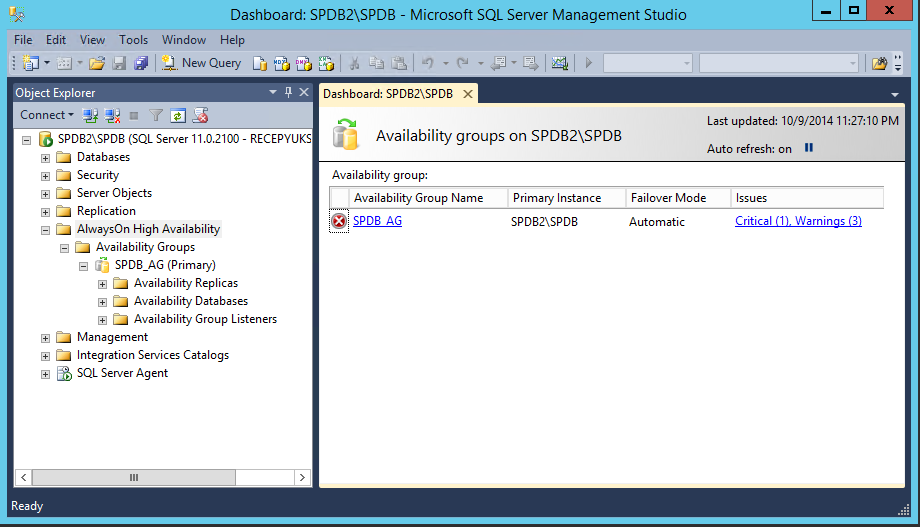This screenshot has width=920, height=527.
Task: Click the Stop square icon in Object Explorer
Action: tap(134, 116)
